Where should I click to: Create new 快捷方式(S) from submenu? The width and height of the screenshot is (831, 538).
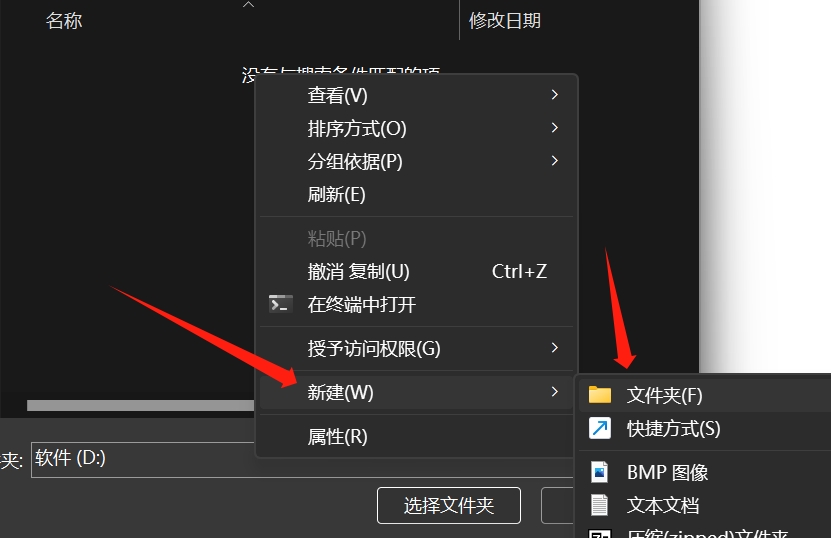pyautogui.click(x=705, y=428)
